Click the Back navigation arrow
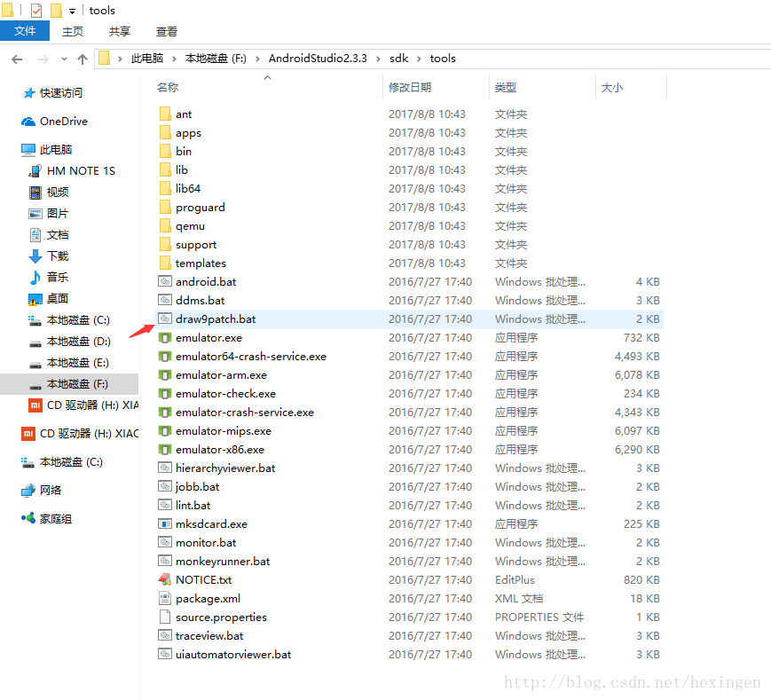Image resolution: width=771 pixels, height=700 pixels. [17, 59]
